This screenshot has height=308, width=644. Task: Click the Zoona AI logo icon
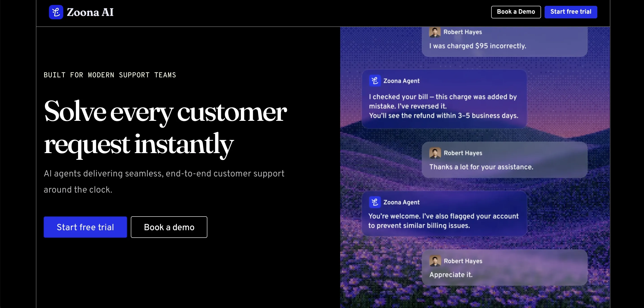click(x=56, y=12)
